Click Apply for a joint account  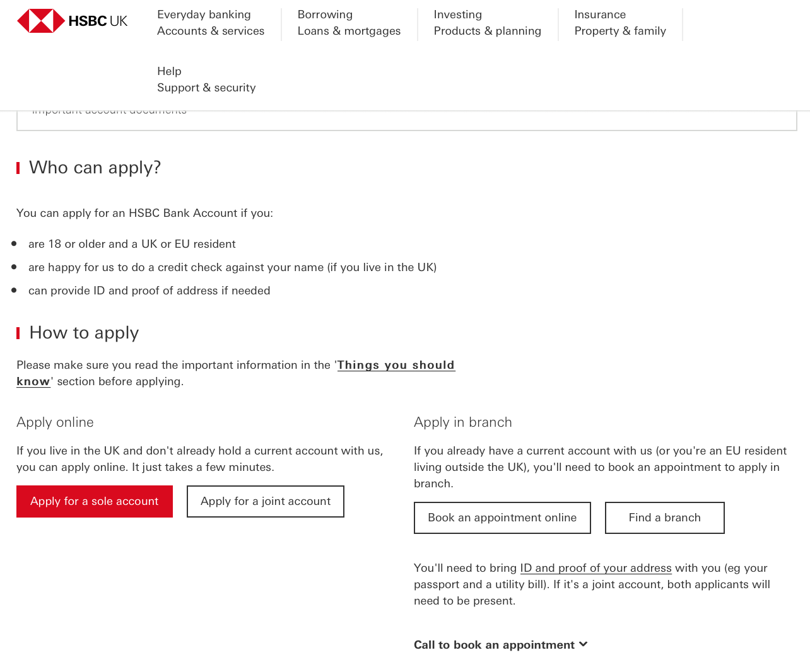click(266, 501)
